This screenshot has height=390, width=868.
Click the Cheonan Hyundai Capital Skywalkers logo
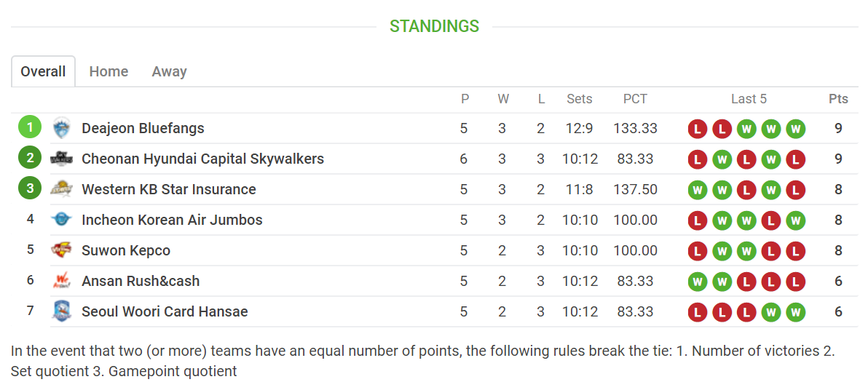coord(62,159)
